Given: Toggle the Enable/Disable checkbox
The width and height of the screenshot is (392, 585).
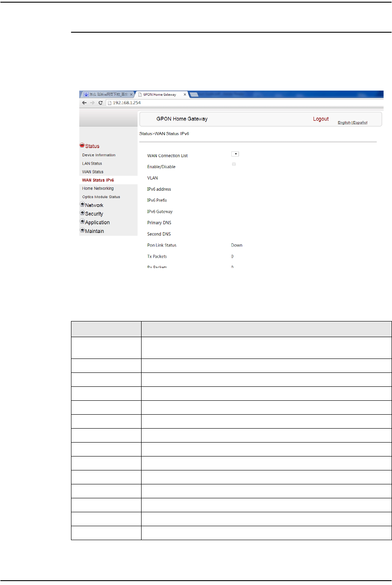Looking at the screenshot, I should pos(234,164).
